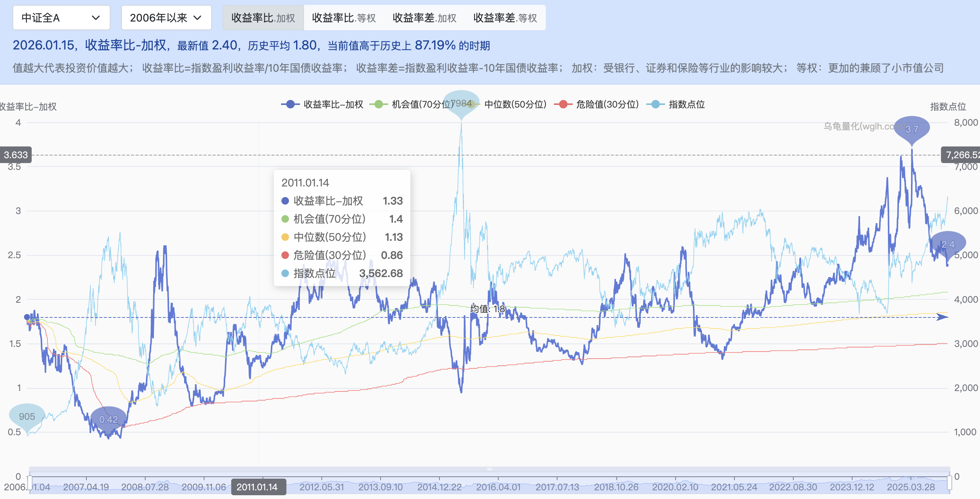Switch to the 收益率差.加权 tab
The image size is (980, 499).
(x=424, y=17)
